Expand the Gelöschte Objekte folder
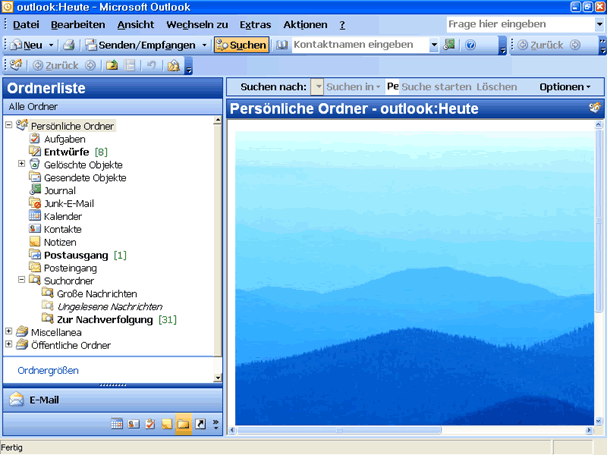This screenshot has width=608, height=456. pyautogui.click(x=22, y=164)
